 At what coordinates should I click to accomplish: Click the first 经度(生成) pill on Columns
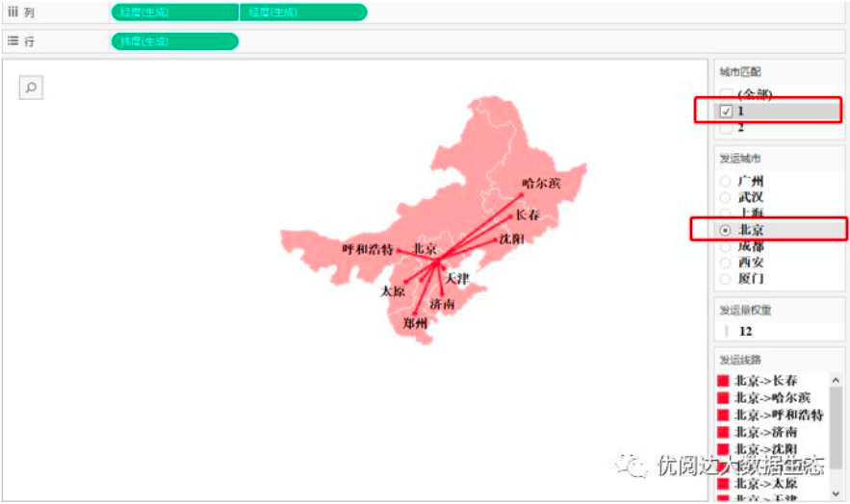click(x=174, y=13)
